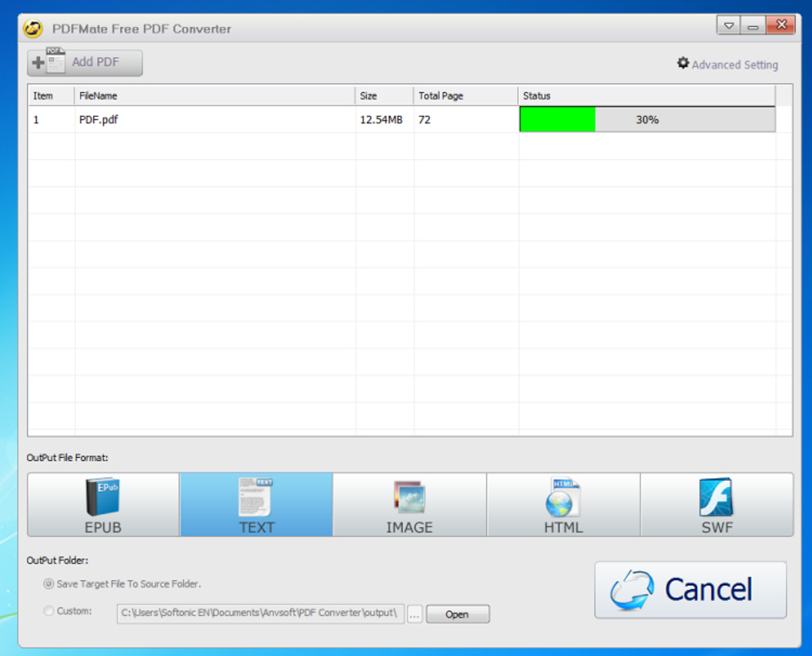Select SWF output format
This screenshot has width=812, height=656.
click(x=716, y=504)
